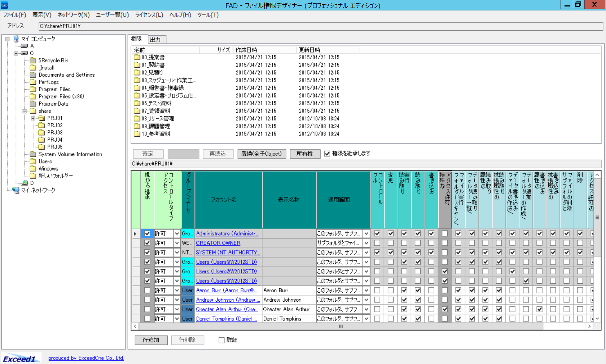
Task: Open access type dropdown for CREATOR OWNER row
Action: 177,243
